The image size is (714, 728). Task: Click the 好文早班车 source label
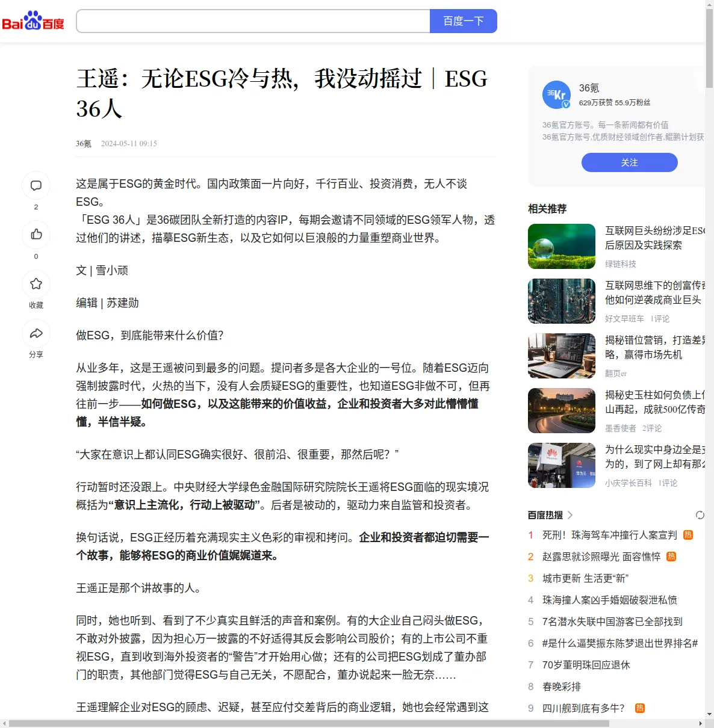[624, 319]
